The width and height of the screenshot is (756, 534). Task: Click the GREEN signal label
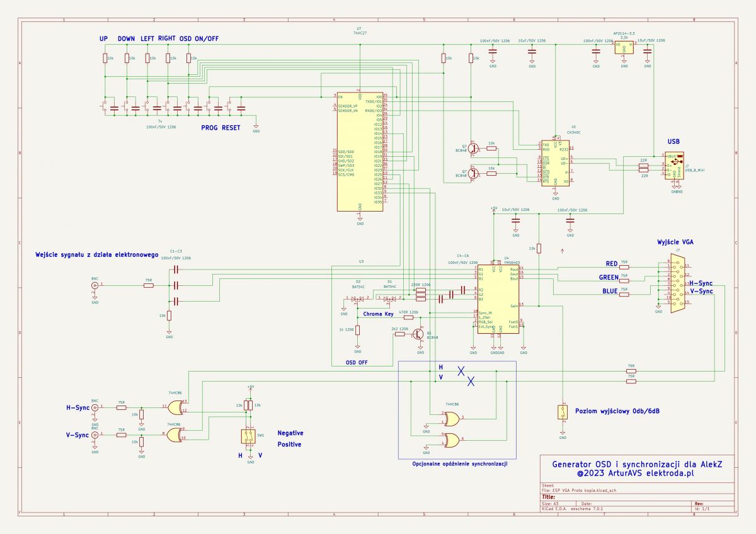(x=609, y=278)
